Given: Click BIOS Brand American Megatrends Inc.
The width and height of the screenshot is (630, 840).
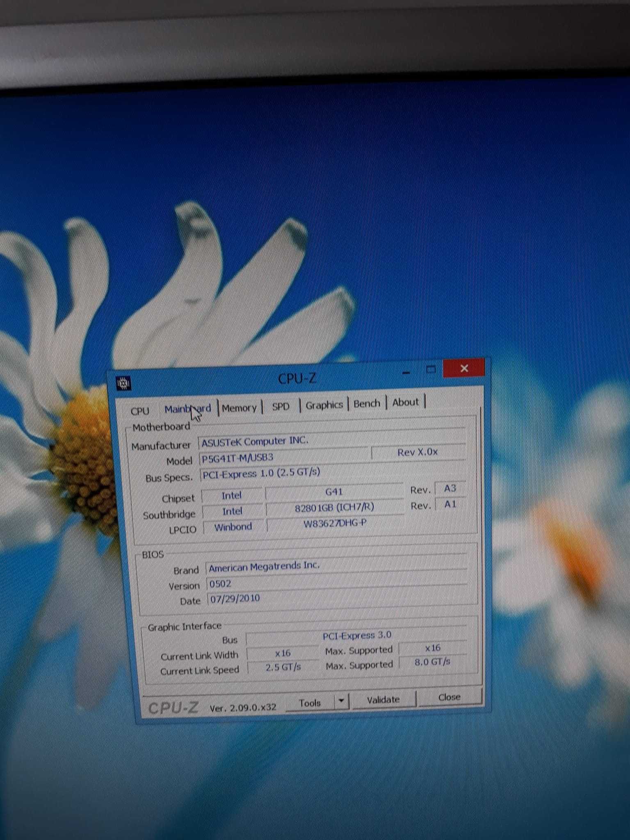Looking at the screenshot, I should click(336, 565).
